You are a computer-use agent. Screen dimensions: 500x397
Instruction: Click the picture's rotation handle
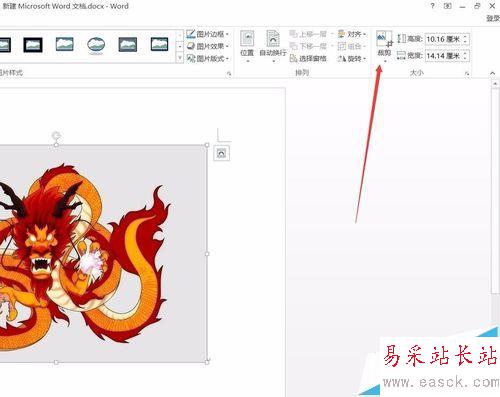[56, 135]
